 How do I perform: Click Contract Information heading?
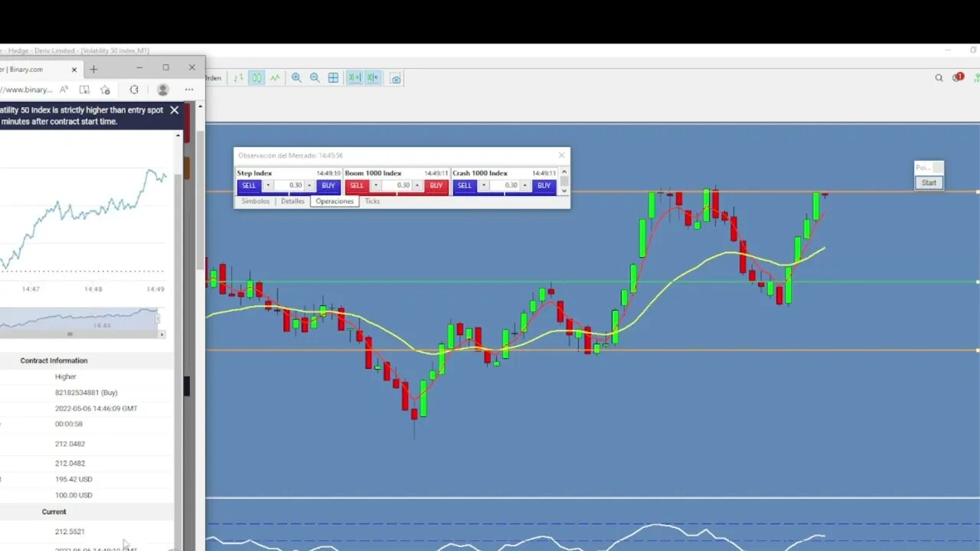tap(54, 360)
